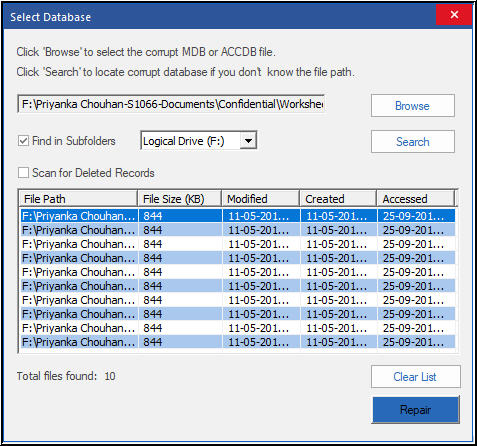Click the database file path field
477x446 pixels.
click(x=171, y=104)
